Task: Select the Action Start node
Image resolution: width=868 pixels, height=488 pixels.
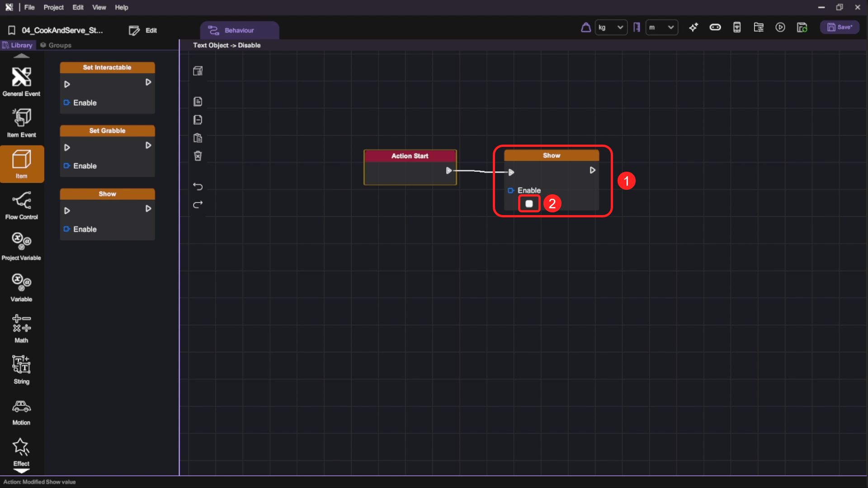Action: [x=410, y=156]
